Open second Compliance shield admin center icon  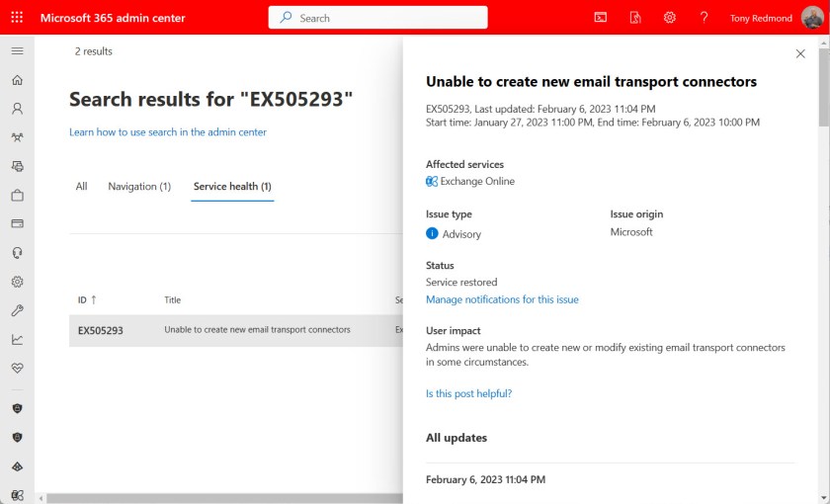pyautogui.click(x=17, y=437)
